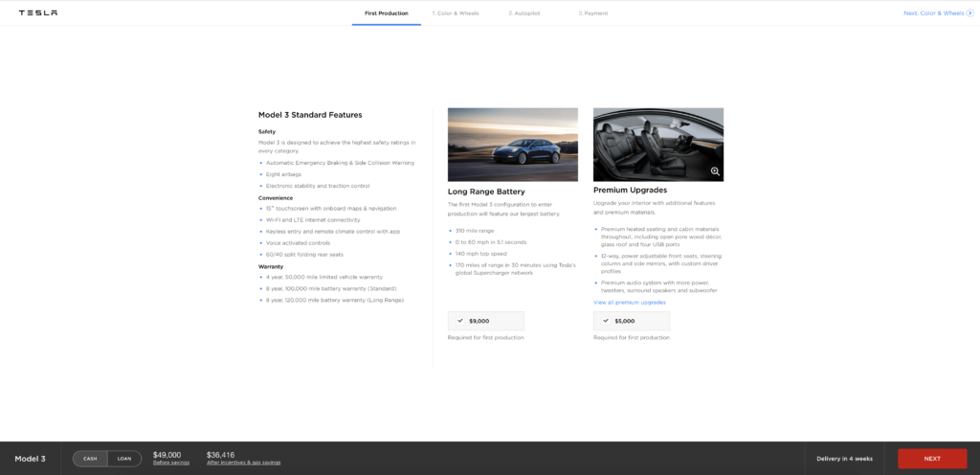Viewport: 980px width, 475px height.
Task: Click 60/40 split folding rear seats bullet
Action: point(304,255)
